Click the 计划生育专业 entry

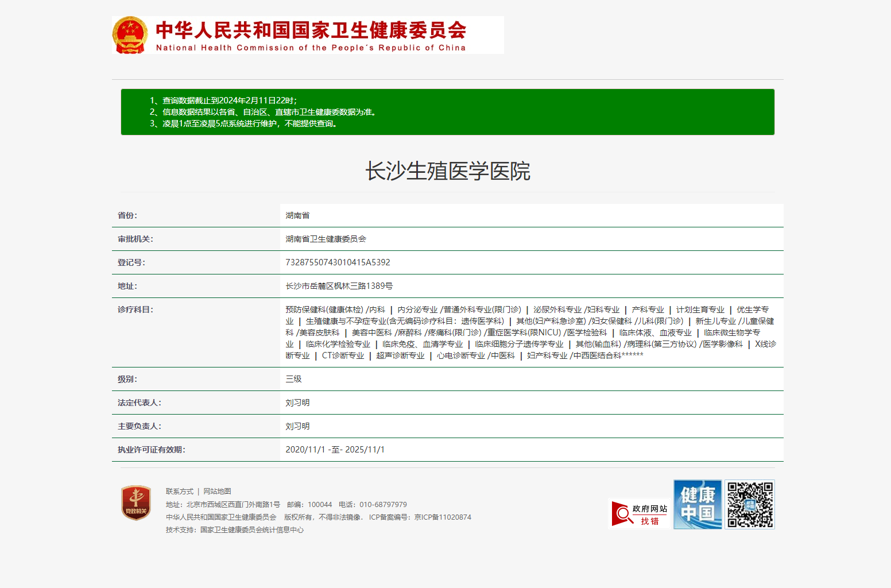(x=700, y=310)
